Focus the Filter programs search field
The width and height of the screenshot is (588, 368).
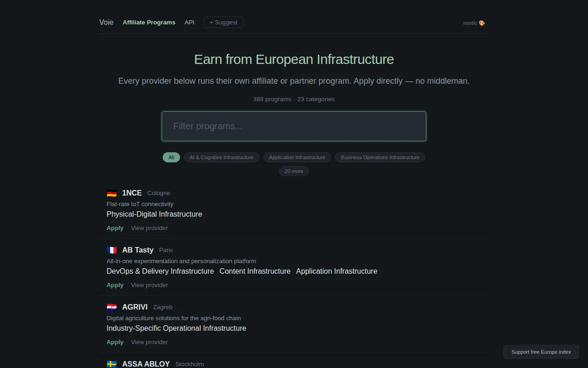coord(294,126)
